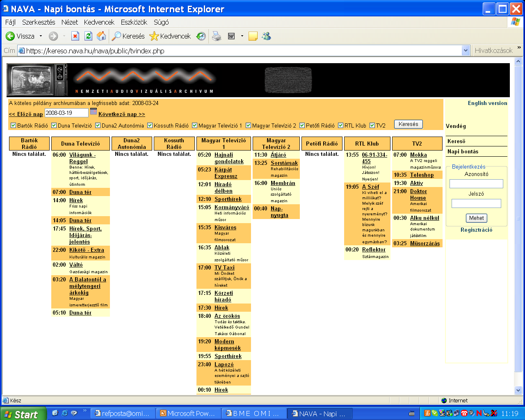Open Kereső in the side menu

(456, 141)
